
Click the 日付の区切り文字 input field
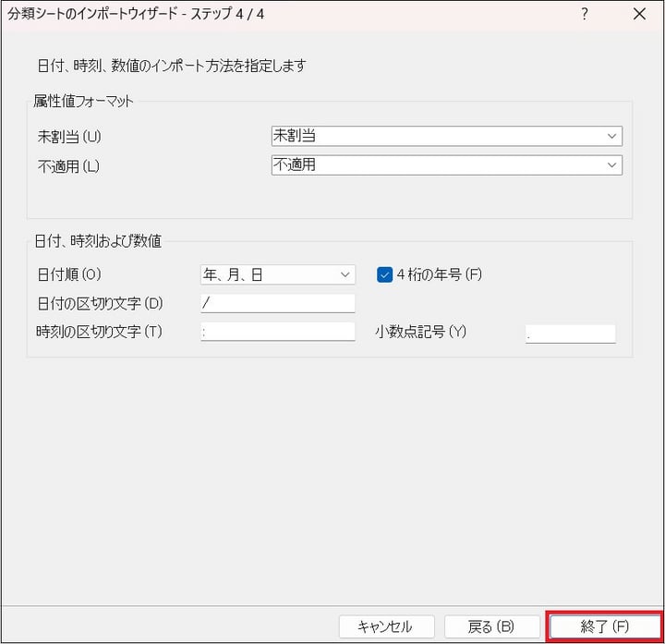(x=277, y=303)
